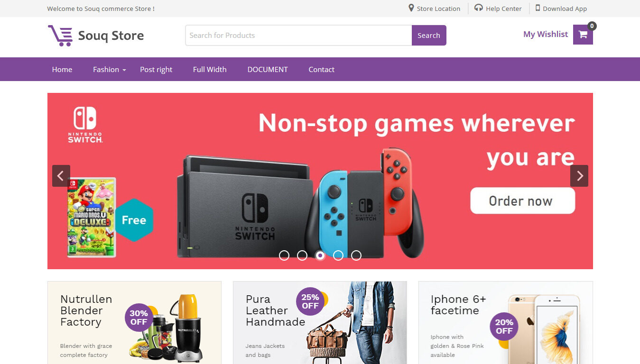The width and height of the screenshot is (640, 364).
Task: Go to previous slide with left arrow
Action: (61, 176)
